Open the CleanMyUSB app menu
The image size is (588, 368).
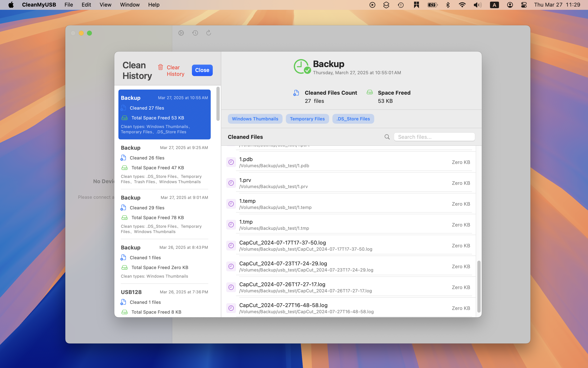coord(39,5)
